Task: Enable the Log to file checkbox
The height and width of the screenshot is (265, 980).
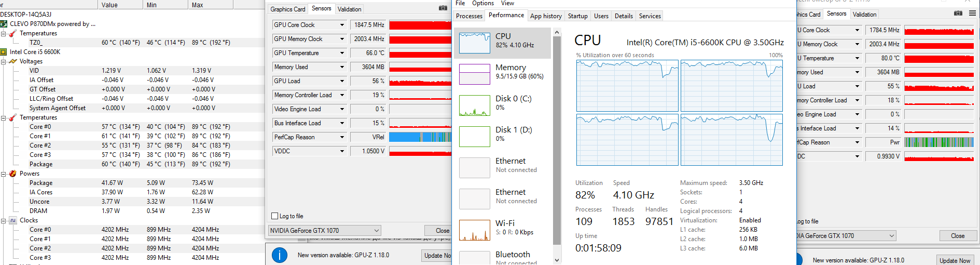Action: [275, 216]
